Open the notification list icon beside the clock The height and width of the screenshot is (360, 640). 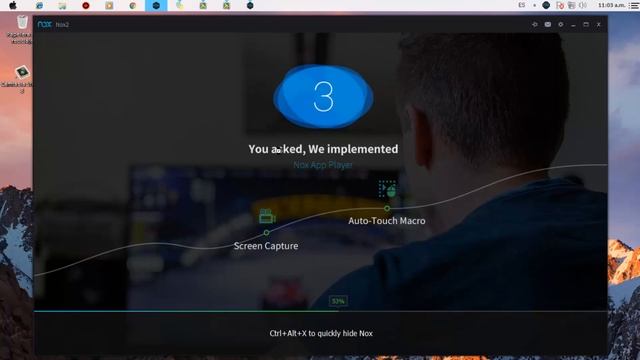coord(633,5)
